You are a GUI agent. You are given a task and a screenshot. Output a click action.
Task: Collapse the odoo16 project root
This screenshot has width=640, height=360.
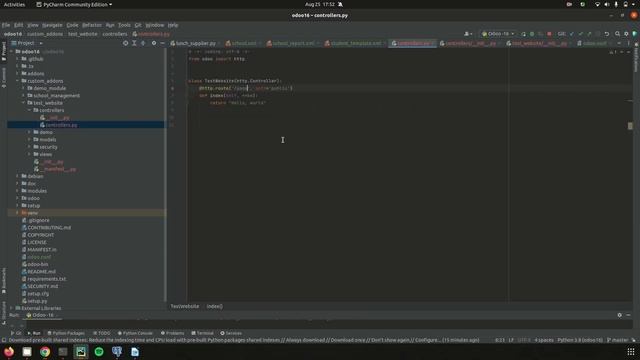[x=12, y=52]
